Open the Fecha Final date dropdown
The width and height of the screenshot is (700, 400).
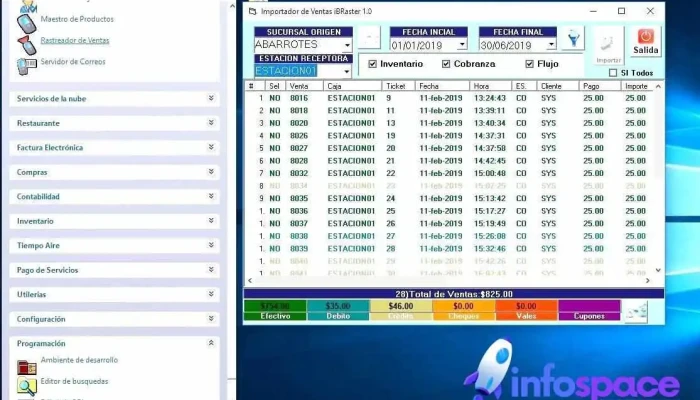point(551,45)
